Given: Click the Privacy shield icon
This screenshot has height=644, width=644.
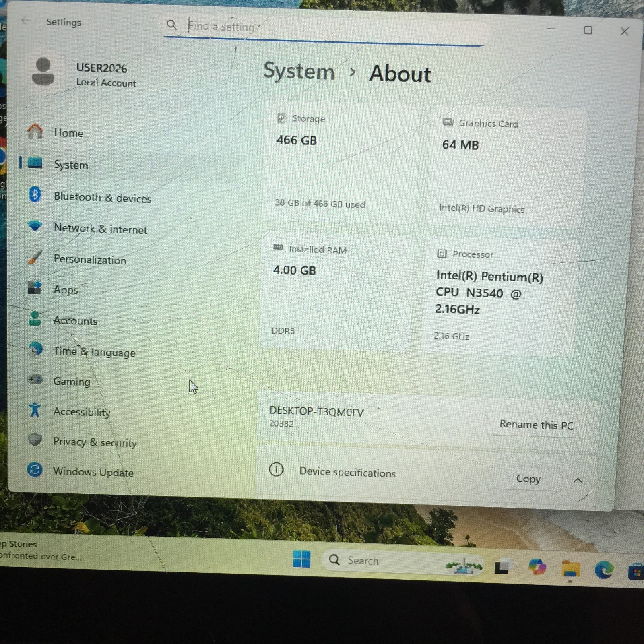Looking at the screenshot, I should (35, 440).
